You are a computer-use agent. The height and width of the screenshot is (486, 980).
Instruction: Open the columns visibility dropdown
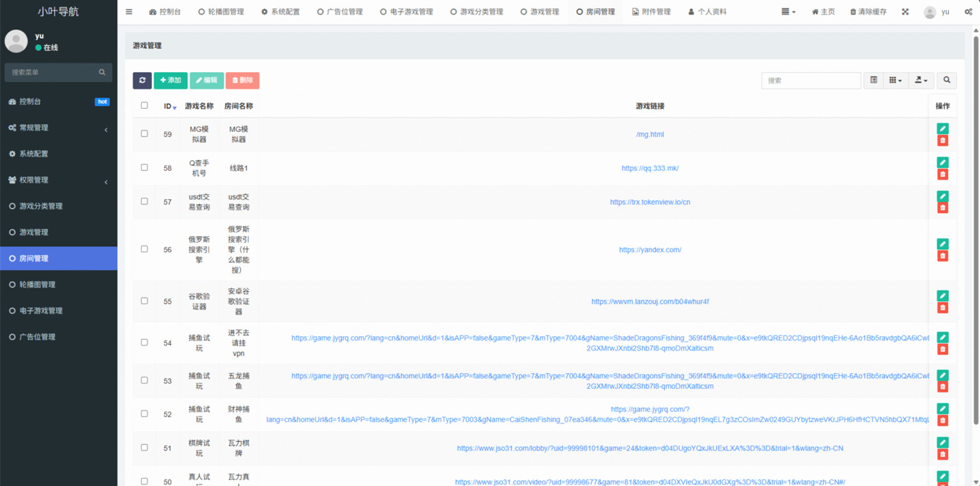point(896,80)
